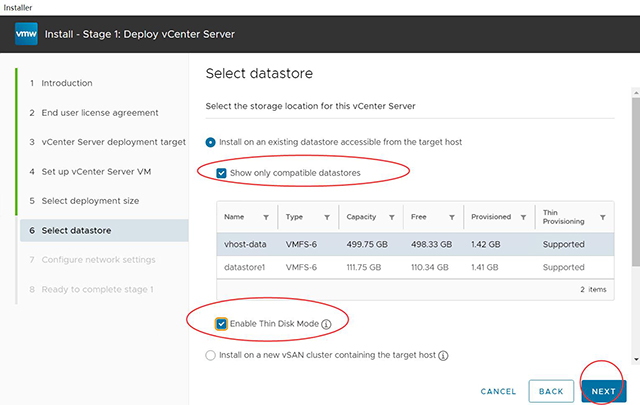Click the NEXT button
This screenshot has height=405, width=640.
603,391
